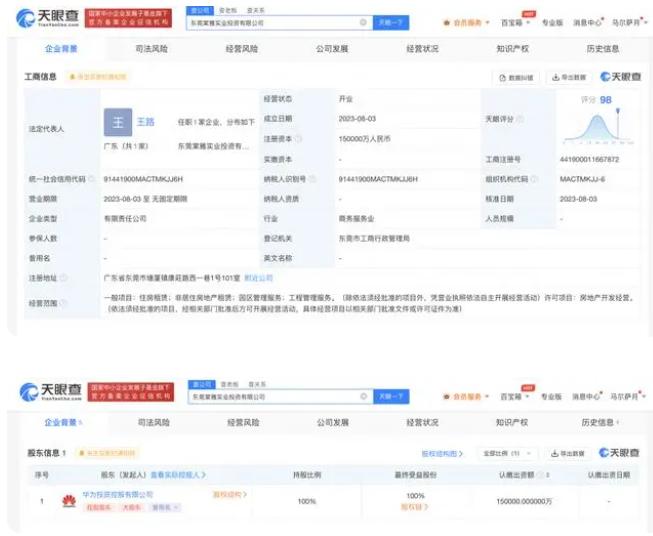Click 天眼一下 on the 股东信息 page

pyautogui.click(x=391, y=396)
